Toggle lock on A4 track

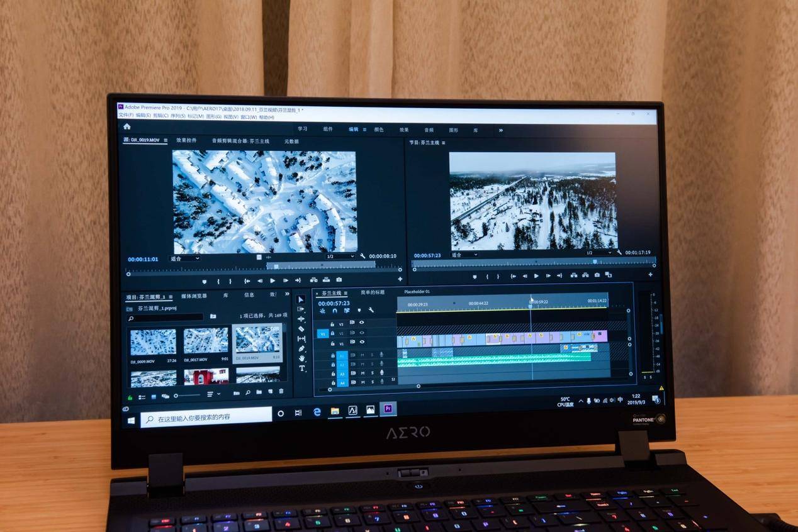point(334,383)
